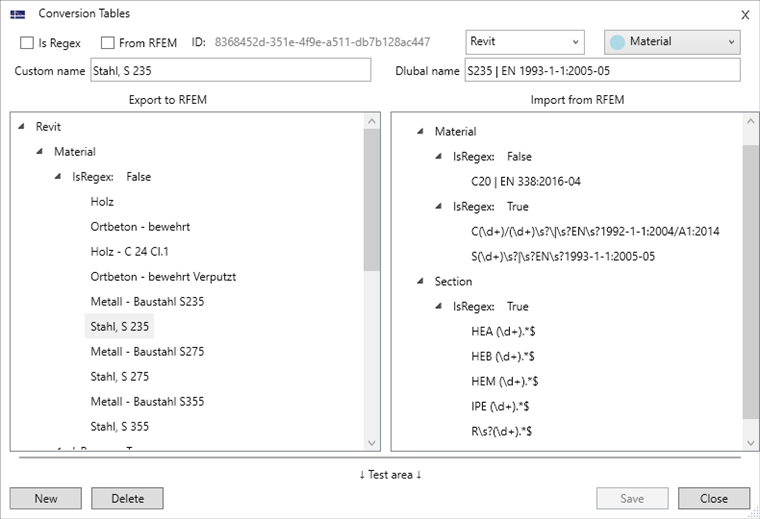
Task: Collapse the IsRegex: False export node
Action: pos(58,177)
